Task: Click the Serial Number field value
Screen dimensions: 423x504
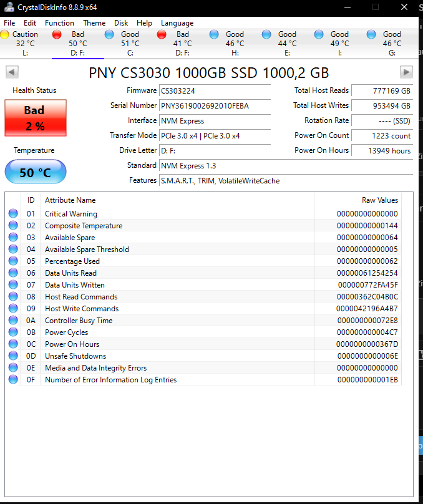Action: pyautogui.click(x=215, y=106)
